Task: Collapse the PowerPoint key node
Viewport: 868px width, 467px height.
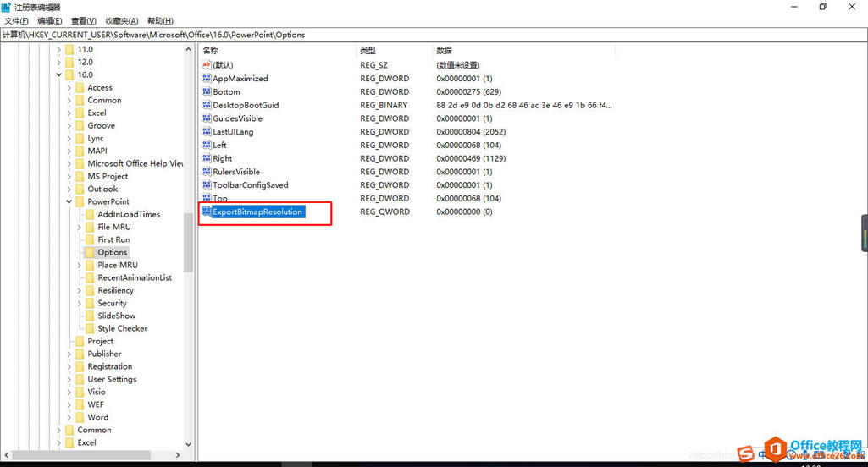Action: [69, 202]
